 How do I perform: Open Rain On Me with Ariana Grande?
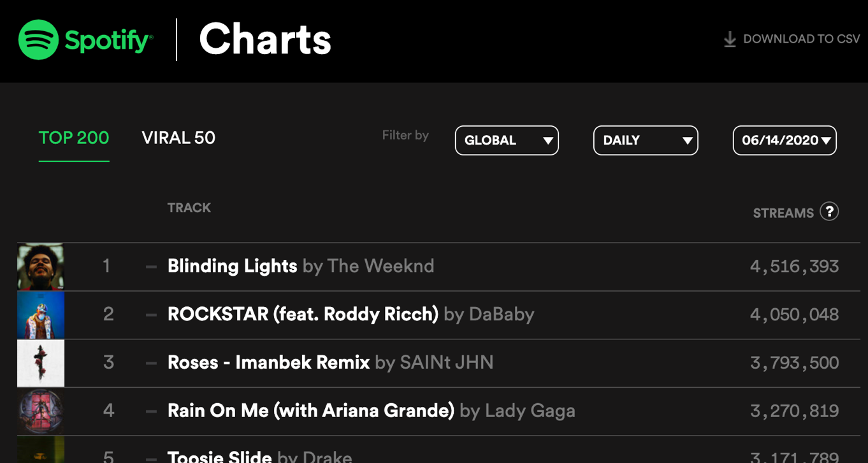click(x=310, y=411)
